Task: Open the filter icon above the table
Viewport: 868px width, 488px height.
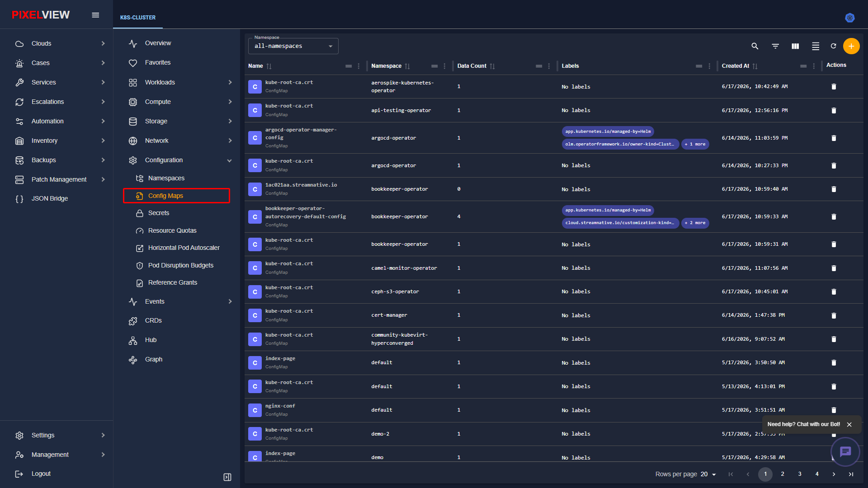Action: coord(775,46)
